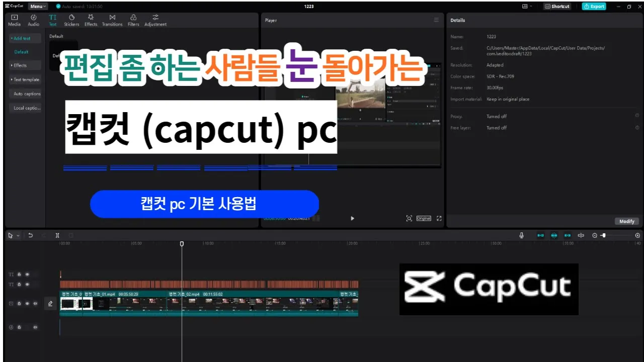Lock the main video track

[19, 304]
